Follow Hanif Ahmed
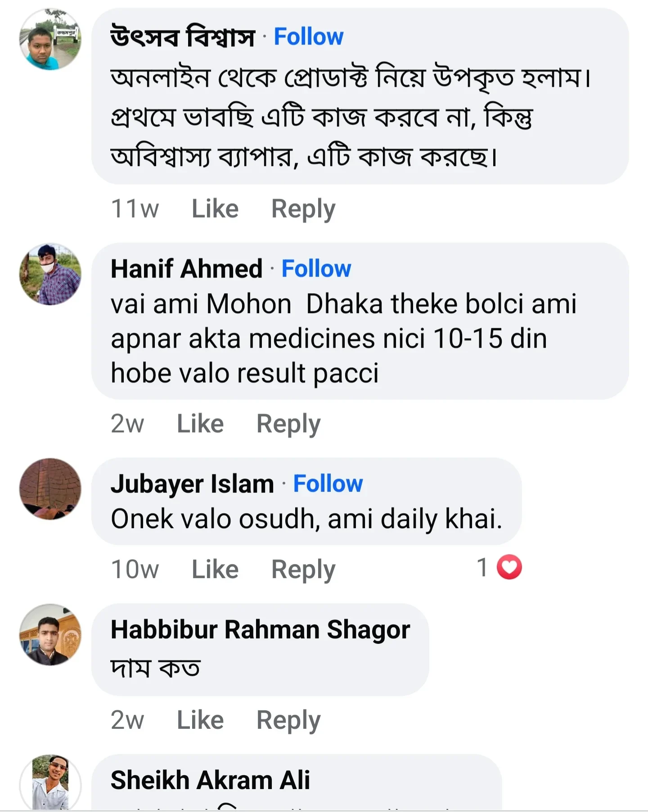The width and height of the screenshot is (648, 812). click(316, 269)
